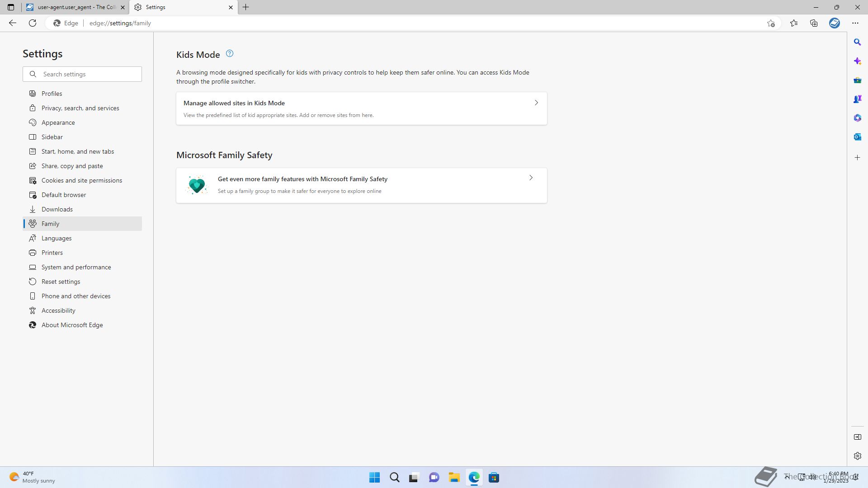Close the user-agent.user_agent tab

tap(123, 7)
